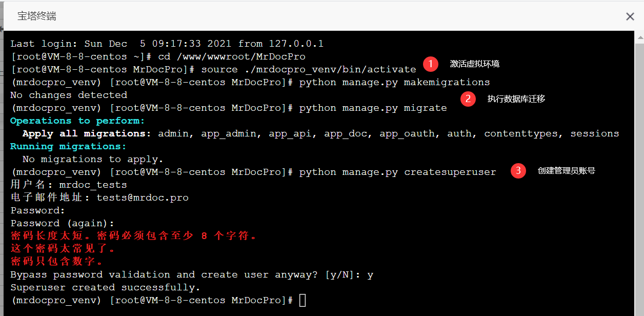Click the 创建管理员账号 annotation label
This screenshot has width=644, height=316.
coord(566,171)
